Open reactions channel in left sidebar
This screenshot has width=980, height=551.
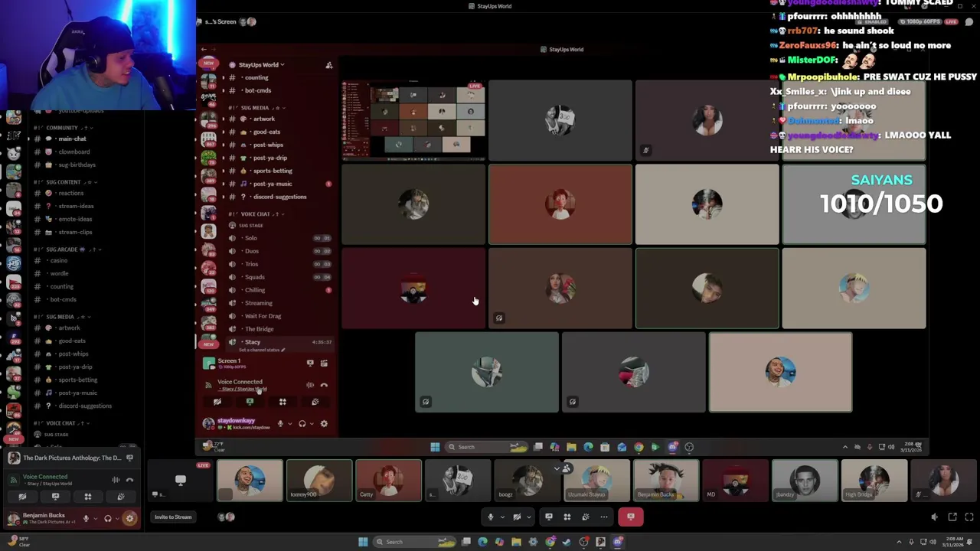pyautogui.click(x=71, y=193)
